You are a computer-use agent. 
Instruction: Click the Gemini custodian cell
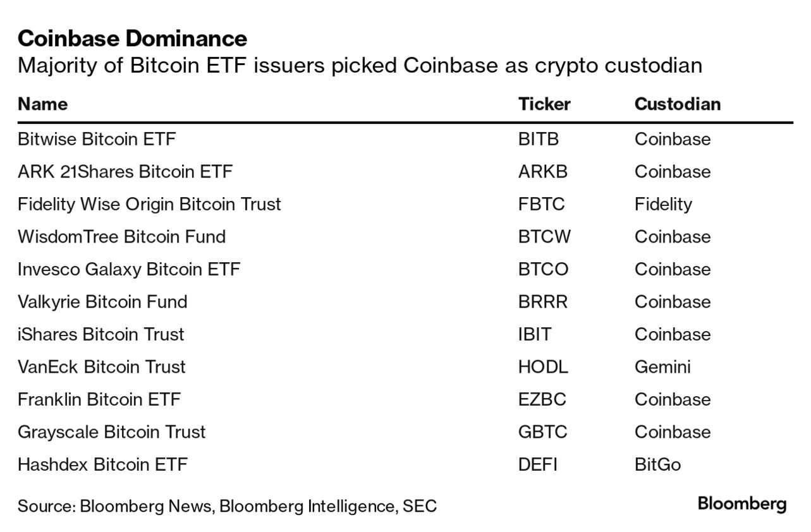click(x=662, y=367)
